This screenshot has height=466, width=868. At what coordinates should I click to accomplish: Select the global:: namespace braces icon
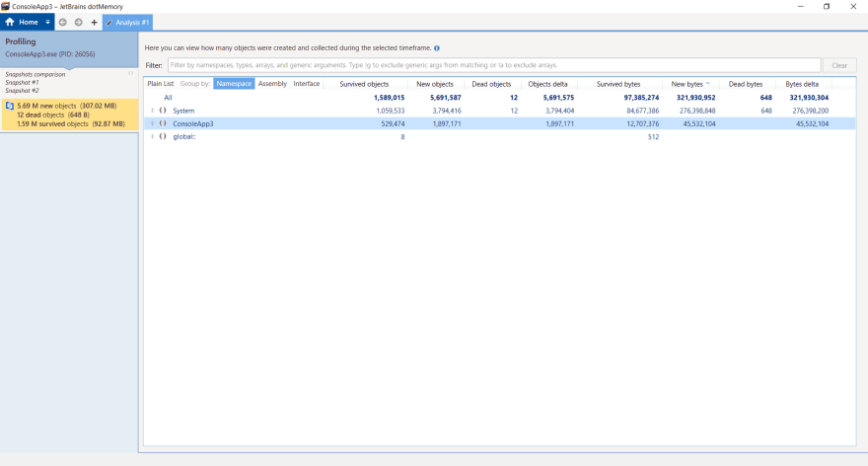(x=163, y=136)
